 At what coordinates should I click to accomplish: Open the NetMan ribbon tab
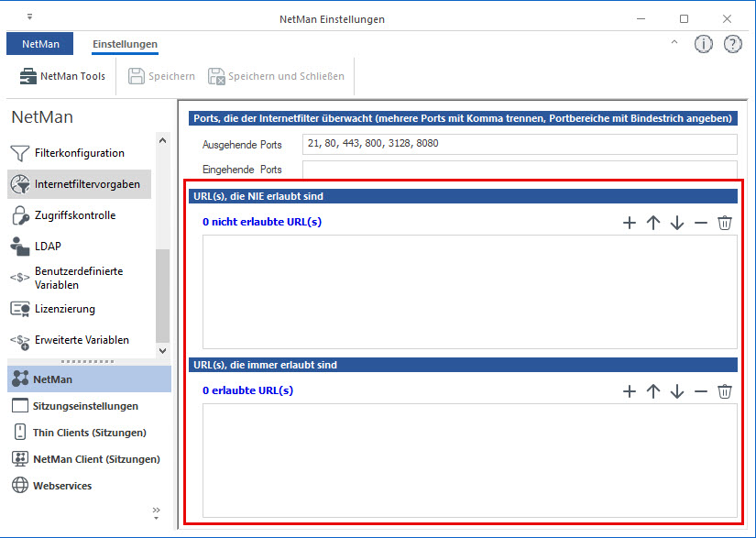click(x=39, y=44)
